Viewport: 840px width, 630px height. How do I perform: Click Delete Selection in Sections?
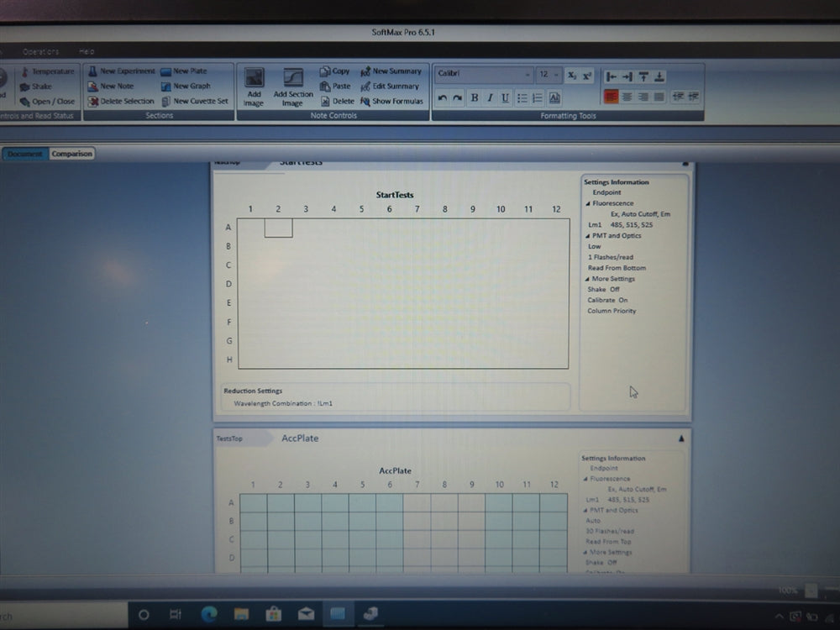click(x=120, y=101)
